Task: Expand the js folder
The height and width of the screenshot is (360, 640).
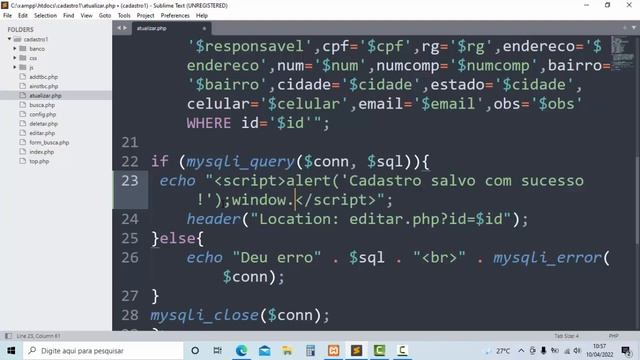Action: (x=15, y=67)
